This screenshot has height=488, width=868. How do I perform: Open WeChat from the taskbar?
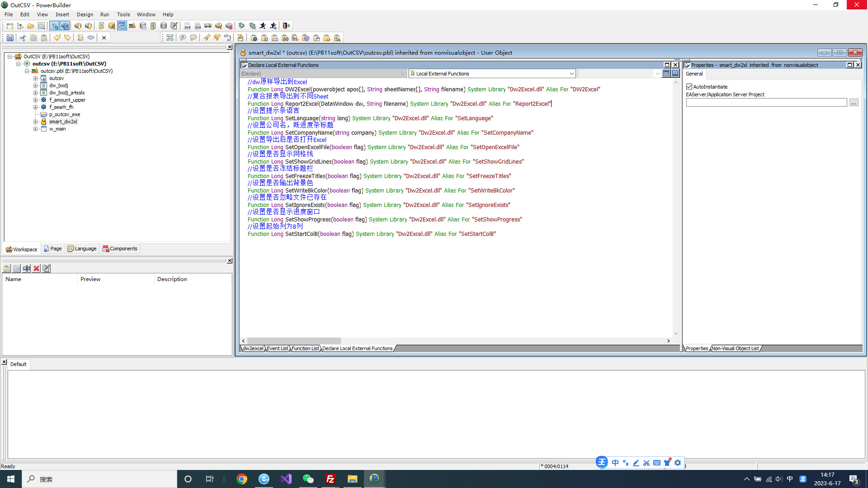308,479
